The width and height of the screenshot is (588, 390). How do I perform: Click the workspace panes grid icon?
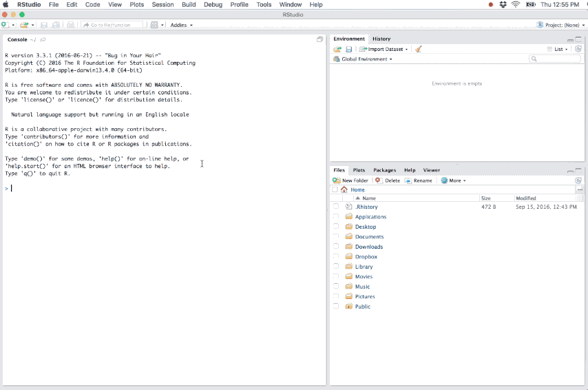[154, 25]
